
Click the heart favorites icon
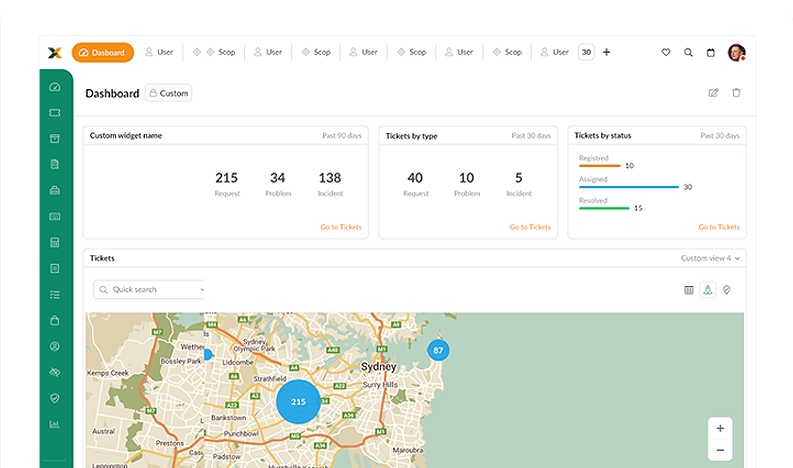[666, 52]
